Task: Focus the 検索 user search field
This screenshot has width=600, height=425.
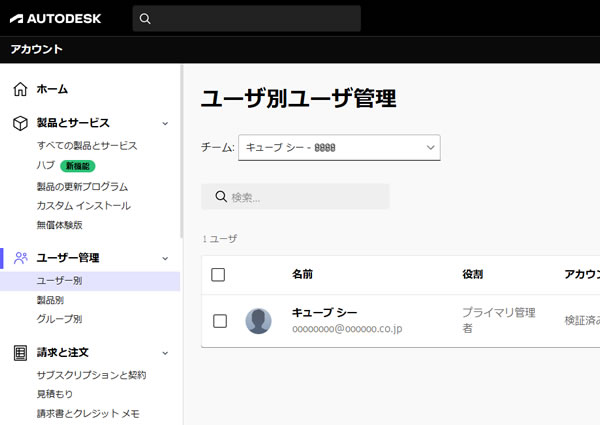Action: point(295,197)
